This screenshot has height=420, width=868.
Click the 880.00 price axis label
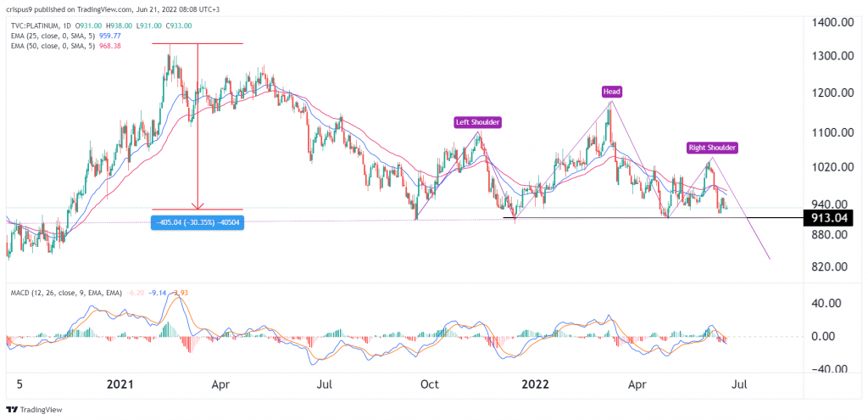point(830,234)
